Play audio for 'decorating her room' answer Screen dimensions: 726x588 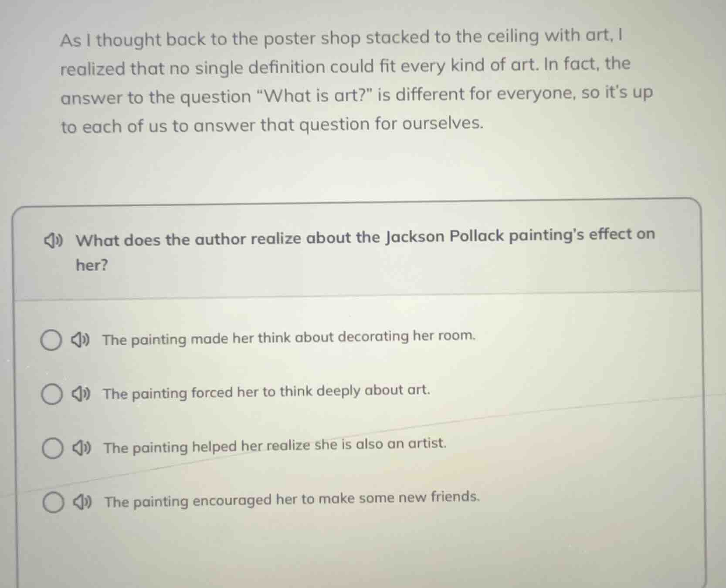click(x=80, y=340)
